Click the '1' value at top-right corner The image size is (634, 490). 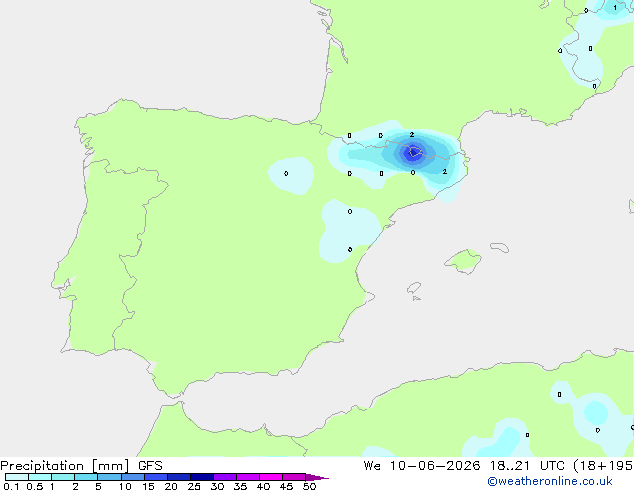click(615, 8)
